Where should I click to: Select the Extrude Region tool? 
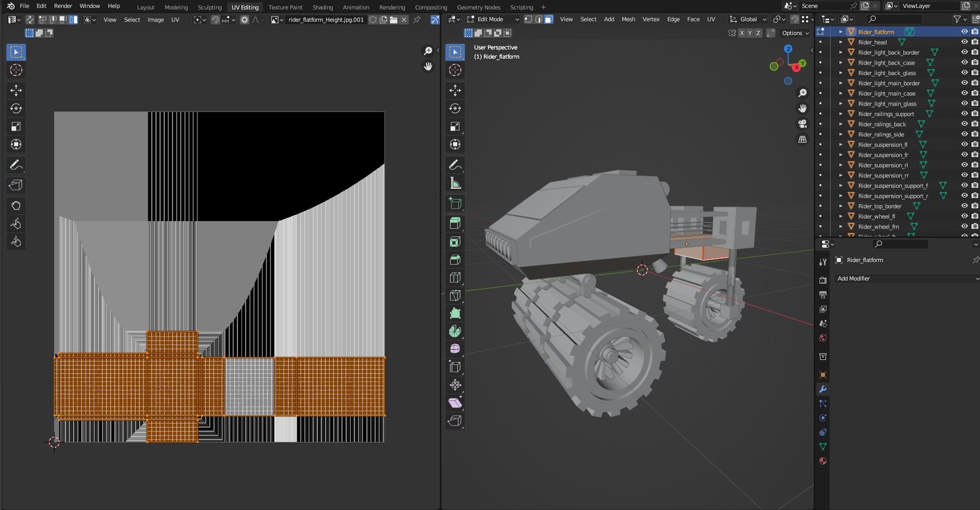[x=455, y=224]
